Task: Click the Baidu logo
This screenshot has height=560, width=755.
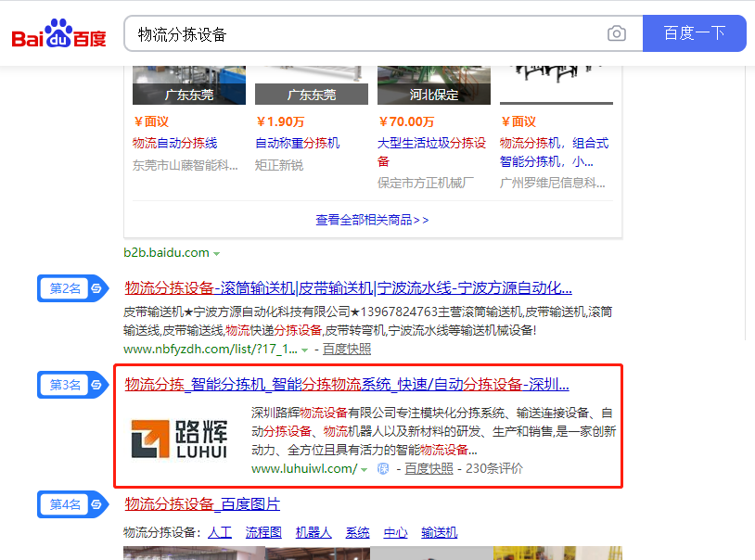Action: 58,33
